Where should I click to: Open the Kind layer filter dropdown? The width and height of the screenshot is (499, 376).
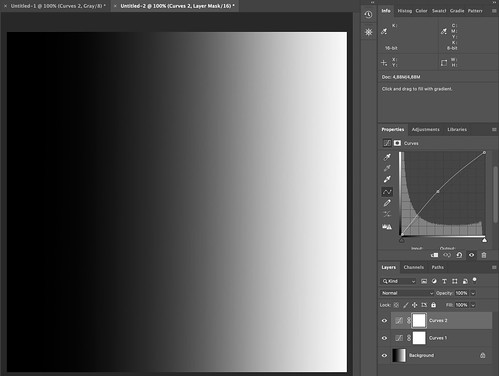pos(398,281)
